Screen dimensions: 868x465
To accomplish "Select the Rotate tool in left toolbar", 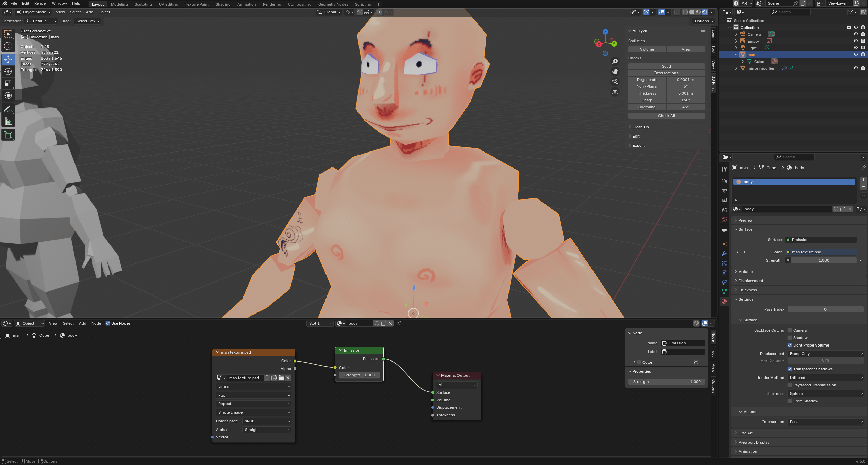I will (x=8, y=71).
